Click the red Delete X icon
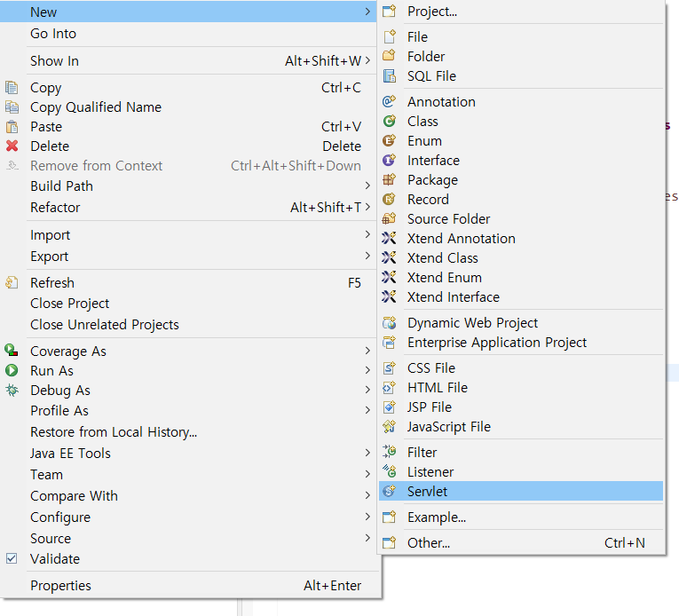The width and height of the screenshot is (679, 616). pyautogui.click(x=12, y=146)
